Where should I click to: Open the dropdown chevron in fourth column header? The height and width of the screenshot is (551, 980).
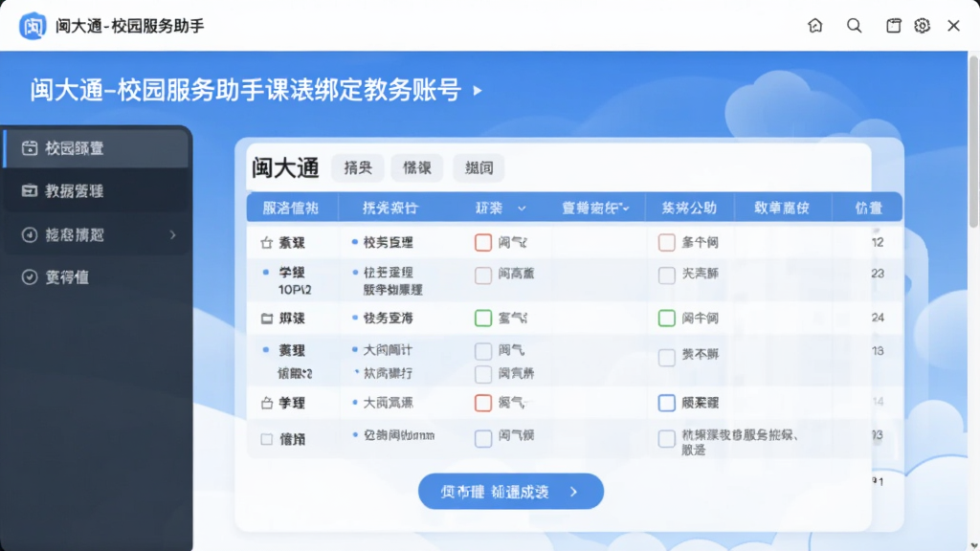tap(626, 208)
